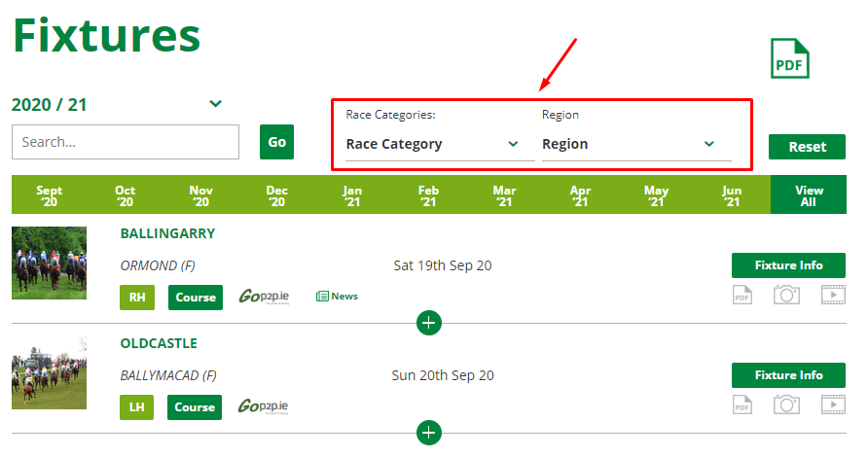
Task: Open Ballingarry News link with newspaper icon
Action: click(x=337, y=297)
